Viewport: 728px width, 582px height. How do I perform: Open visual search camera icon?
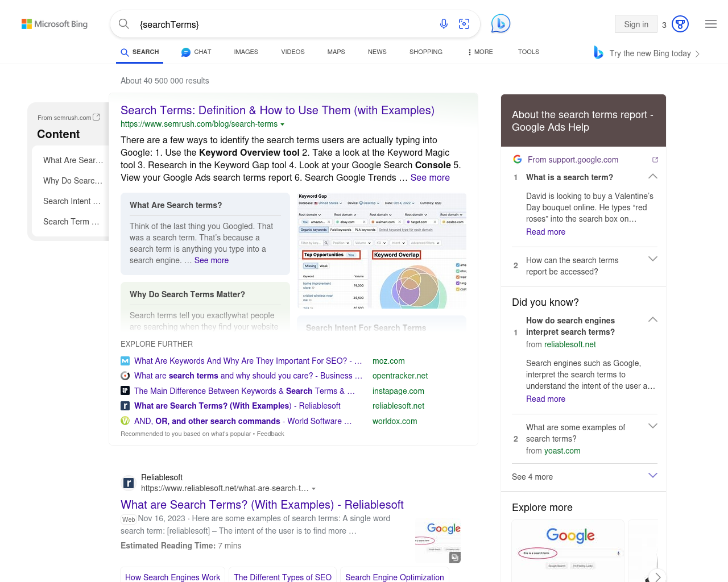coord(464,24)
